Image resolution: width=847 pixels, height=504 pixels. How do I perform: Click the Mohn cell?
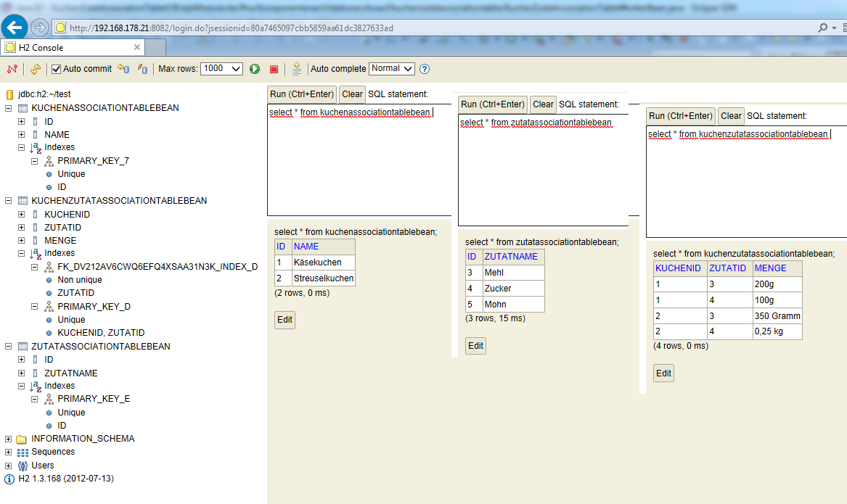click(513, 305)
